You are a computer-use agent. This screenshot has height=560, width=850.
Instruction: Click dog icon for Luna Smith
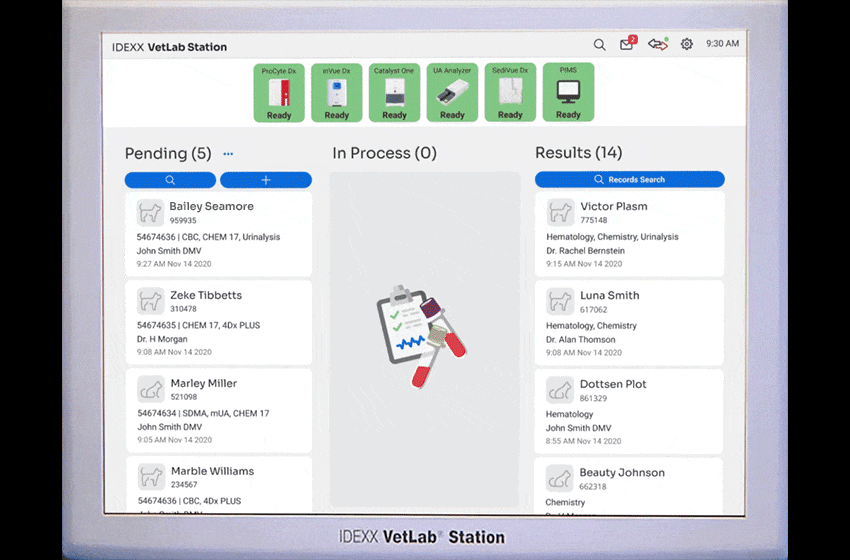coord(560,301)
